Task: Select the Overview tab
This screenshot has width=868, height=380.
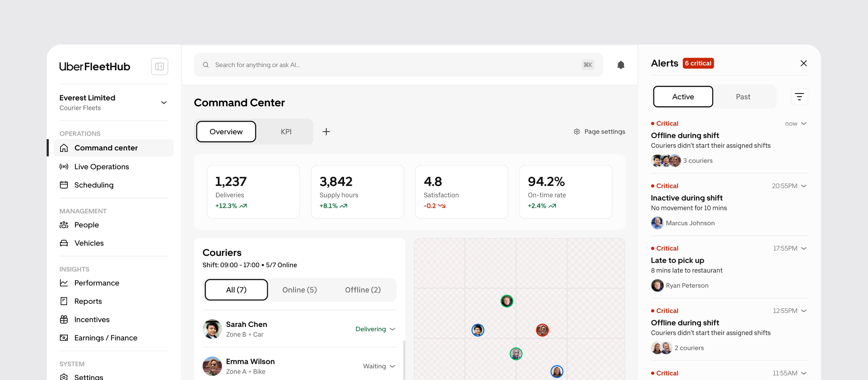Action: (226, 132)
